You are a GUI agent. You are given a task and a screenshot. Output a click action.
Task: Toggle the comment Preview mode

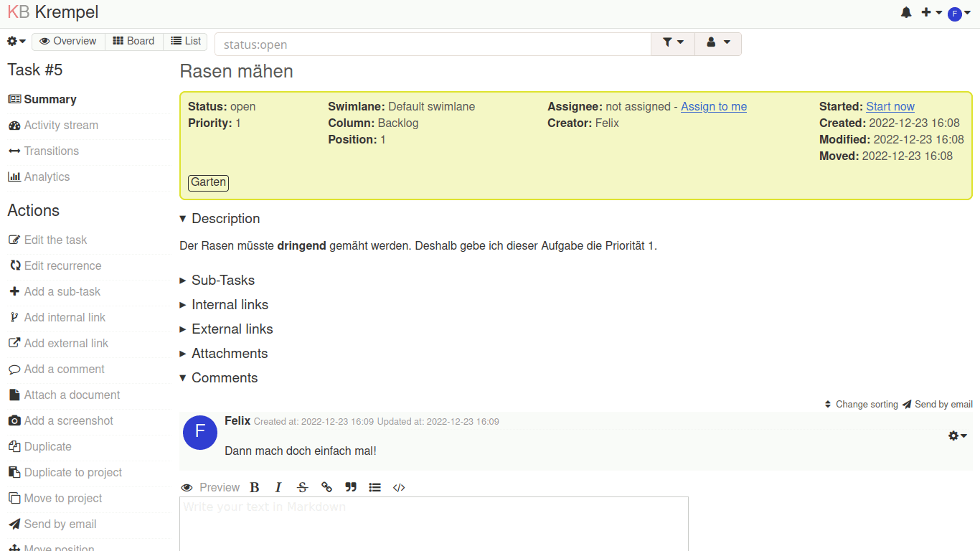[211, 488]
